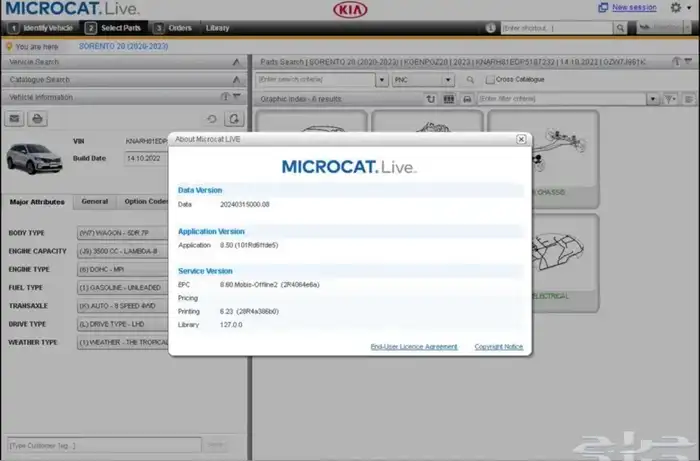Open the Library tab

[217, 28]
